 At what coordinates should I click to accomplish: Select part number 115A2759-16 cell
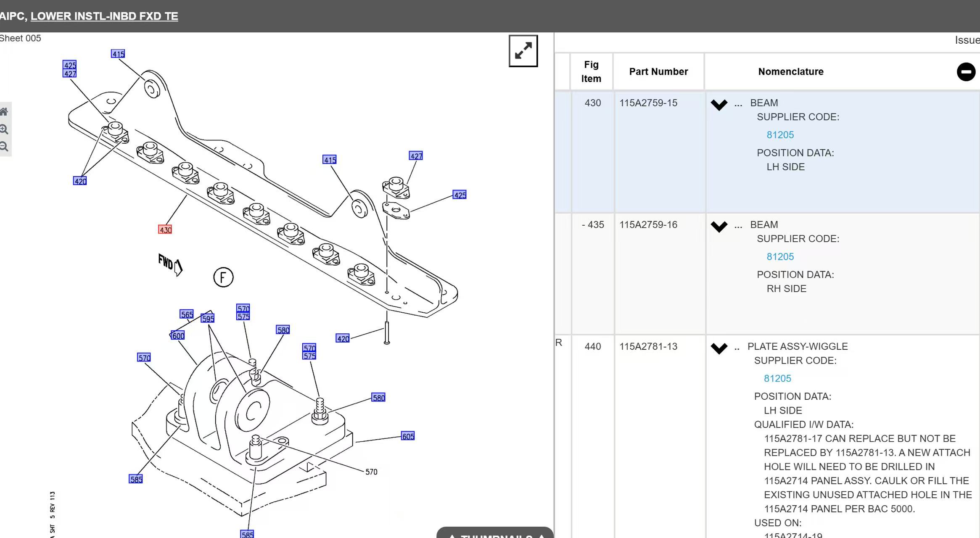coord(660,274)
